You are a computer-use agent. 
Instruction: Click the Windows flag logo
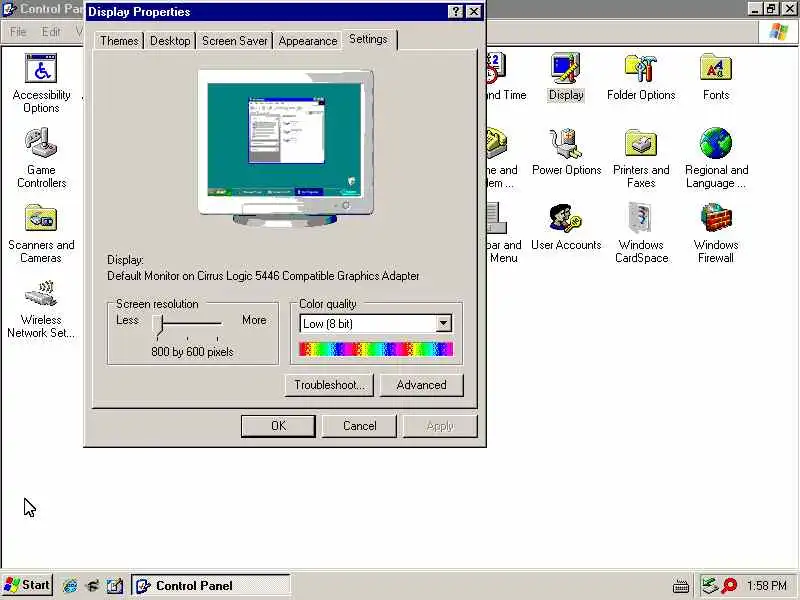pyautogui.click(x=778, y=32)
